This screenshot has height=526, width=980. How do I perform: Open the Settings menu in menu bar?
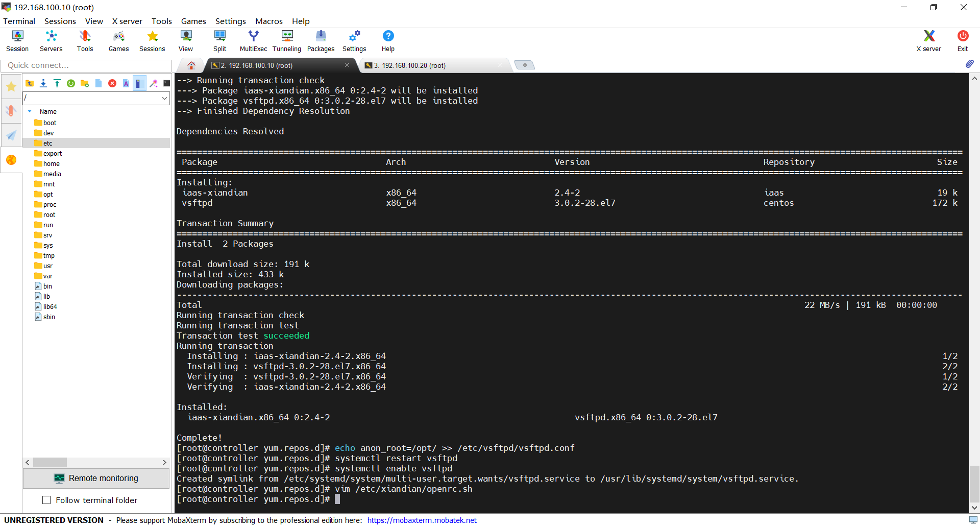point(230,21)
